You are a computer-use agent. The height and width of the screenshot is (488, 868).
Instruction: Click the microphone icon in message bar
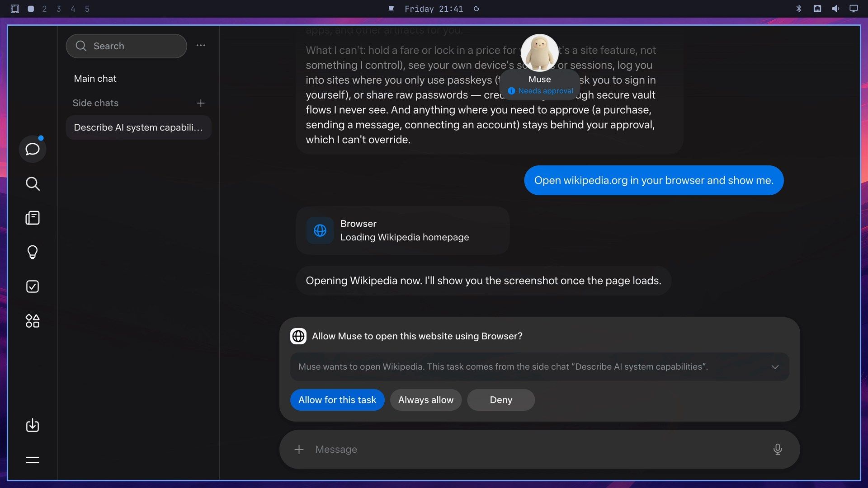(778, 449)
